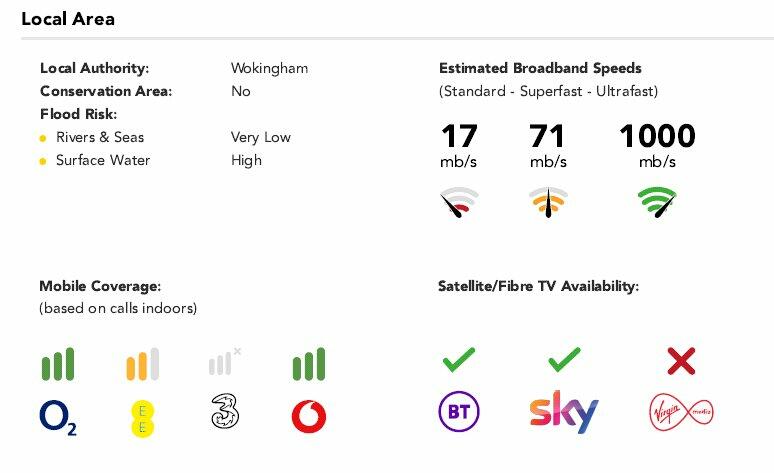Click the Three network logo
This screenshot has width=774, height=473.
coord(225,414)
